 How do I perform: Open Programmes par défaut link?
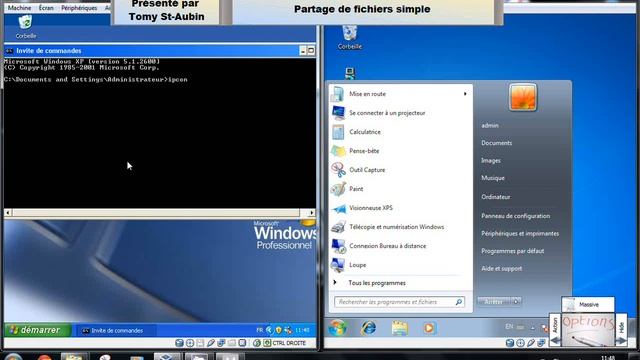(512, 251)
